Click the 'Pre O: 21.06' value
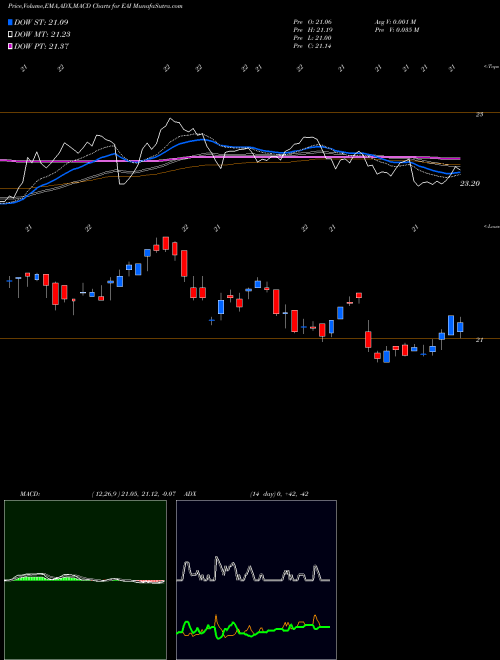This screenshot has width=500, height=660. 312,22
